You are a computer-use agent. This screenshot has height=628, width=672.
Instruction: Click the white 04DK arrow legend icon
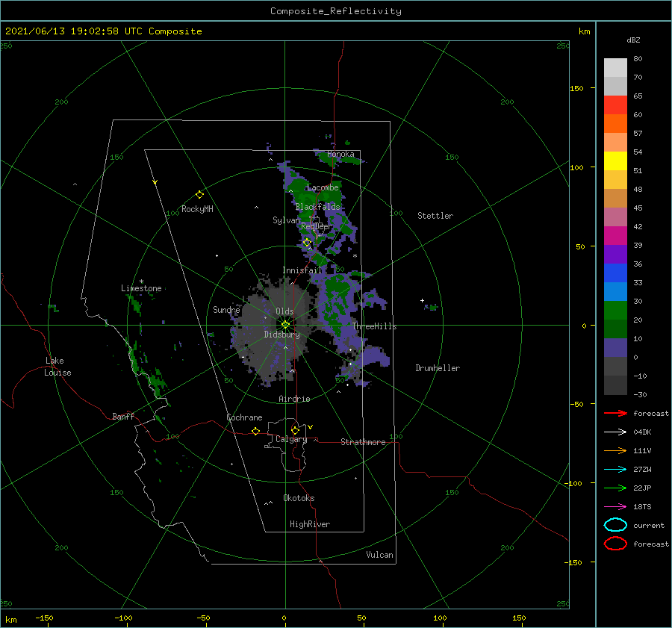pos(615,432)
